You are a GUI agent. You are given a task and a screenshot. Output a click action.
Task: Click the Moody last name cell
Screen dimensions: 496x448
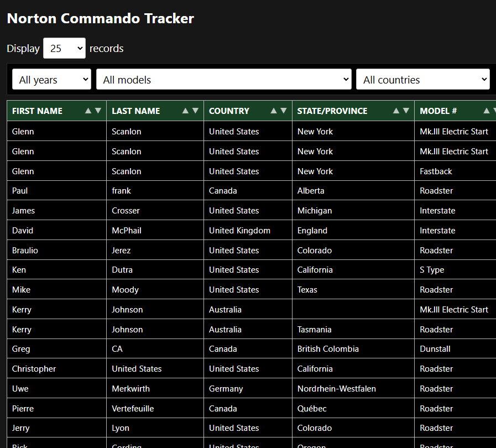155,289
